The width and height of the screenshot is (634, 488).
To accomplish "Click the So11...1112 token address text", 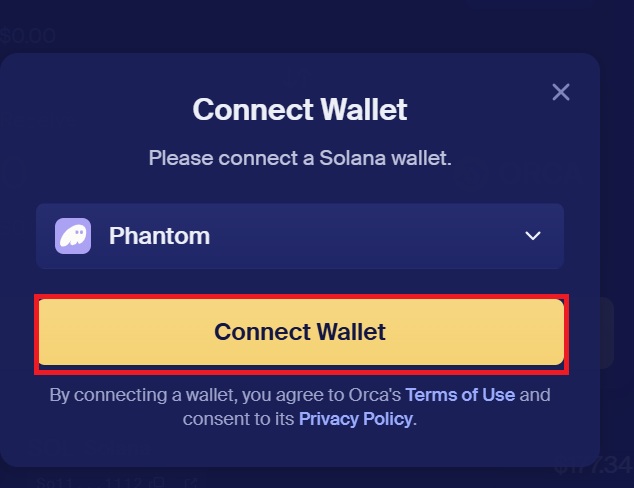I will click(x=89, y=483).
